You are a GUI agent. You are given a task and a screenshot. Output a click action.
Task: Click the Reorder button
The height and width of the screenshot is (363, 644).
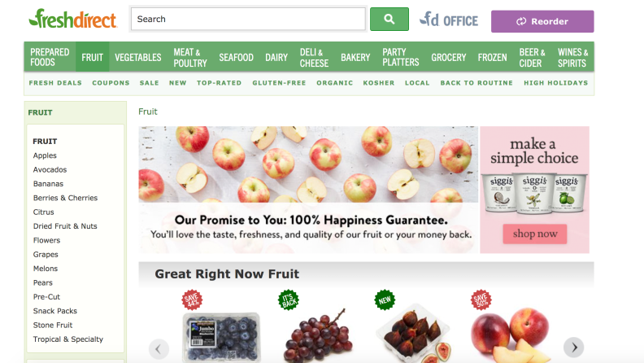(542, 21)
